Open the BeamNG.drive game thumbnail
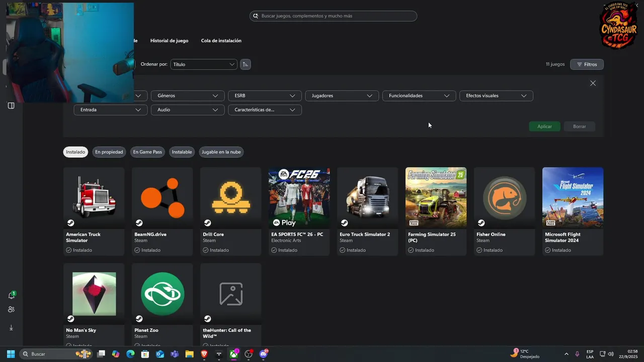Screen dimensions: 644x362 [x=163, y=198]
